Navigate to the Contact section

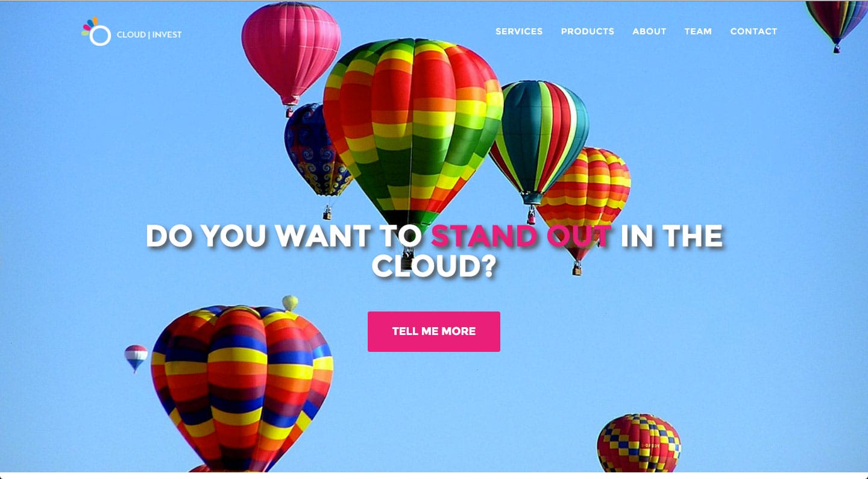[753, 31]
